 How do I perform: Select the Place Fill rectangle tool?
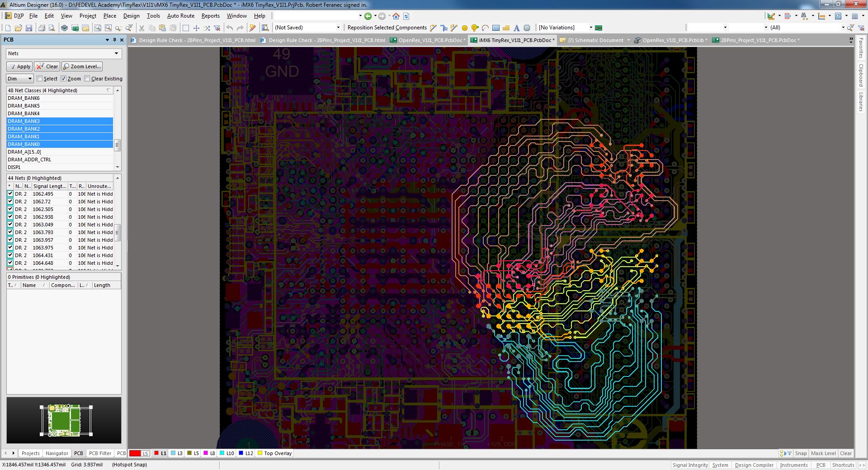click(495, 28)
